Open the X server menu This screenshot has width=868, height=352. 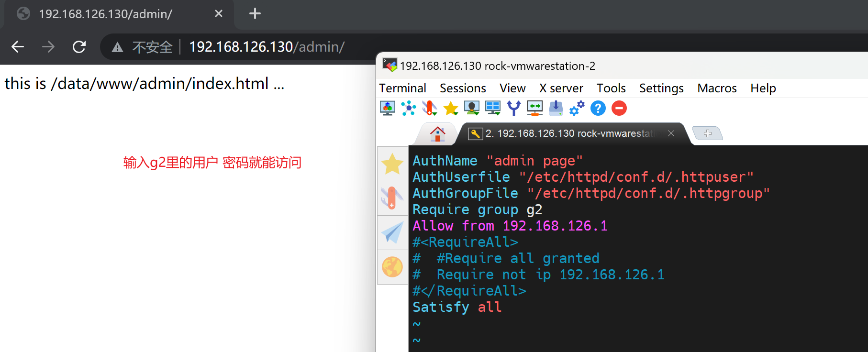561,88
